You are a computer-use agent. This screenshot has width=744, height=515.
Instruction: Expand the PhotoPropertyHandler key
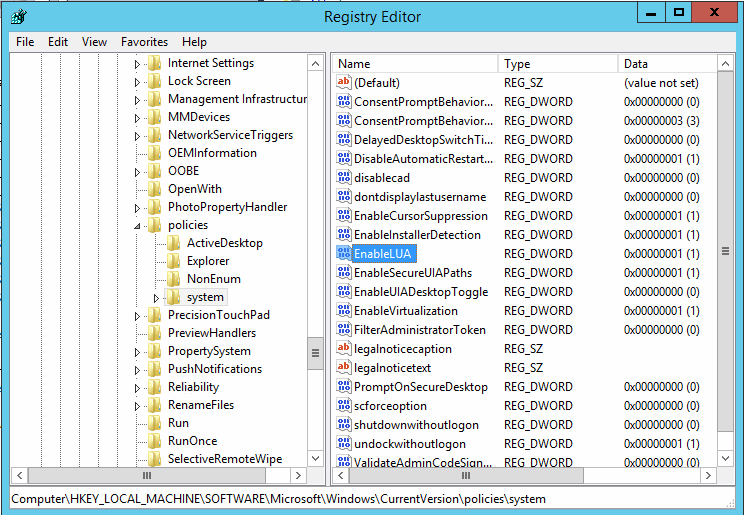(137, 208)
